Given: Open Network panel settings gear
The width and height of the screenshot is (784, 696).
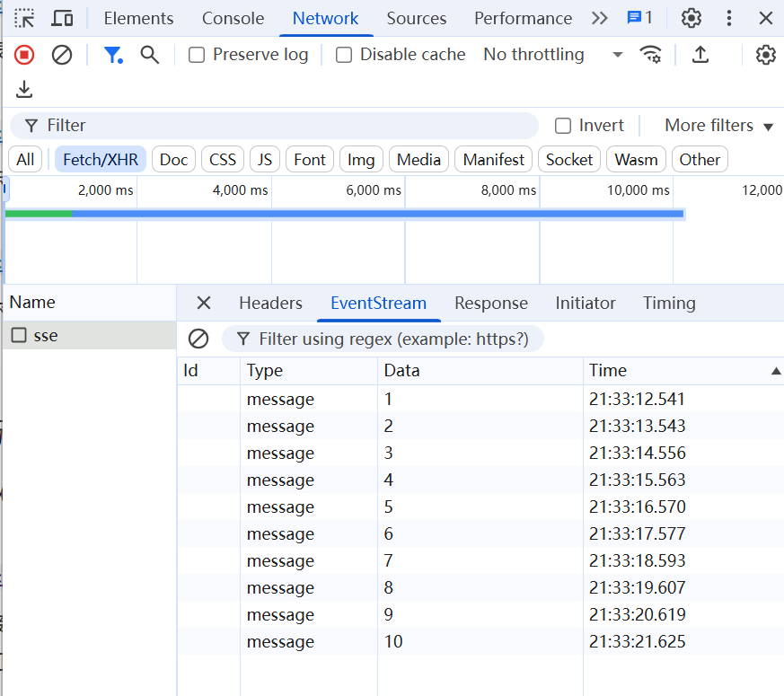Looking at the screenshot, I should click(x=765, y=55).
